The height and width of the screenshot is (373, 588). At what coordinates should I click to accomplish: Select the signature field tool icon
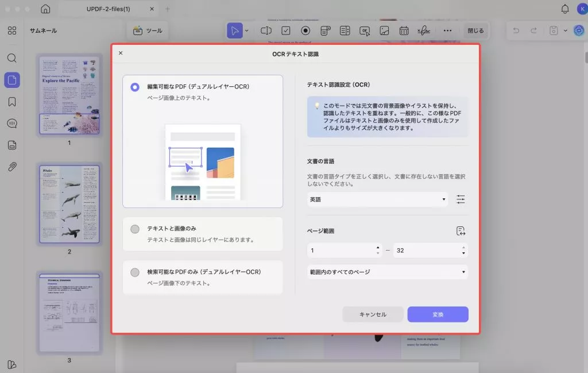pos(424,30)
